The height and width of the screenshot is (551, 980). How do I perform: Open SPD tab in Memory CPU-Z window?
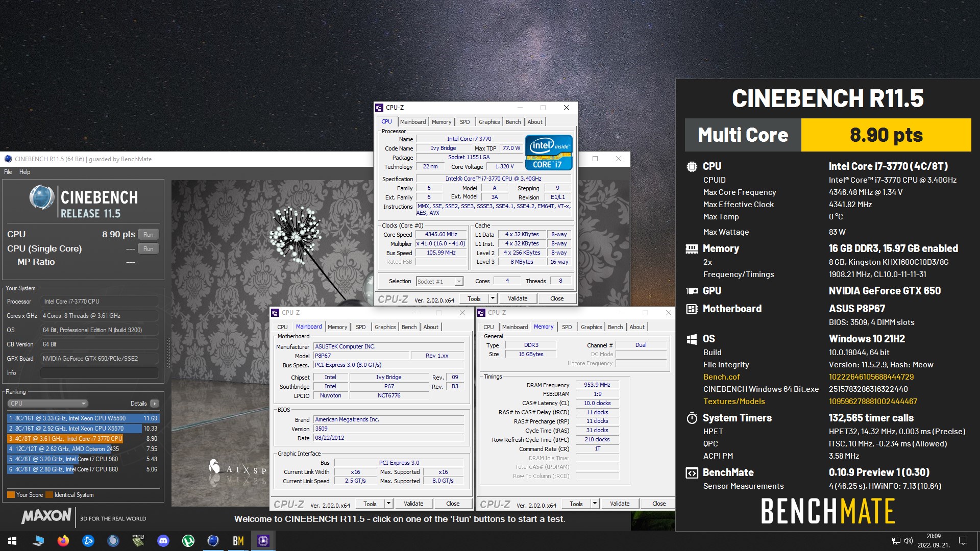(567, 327)
